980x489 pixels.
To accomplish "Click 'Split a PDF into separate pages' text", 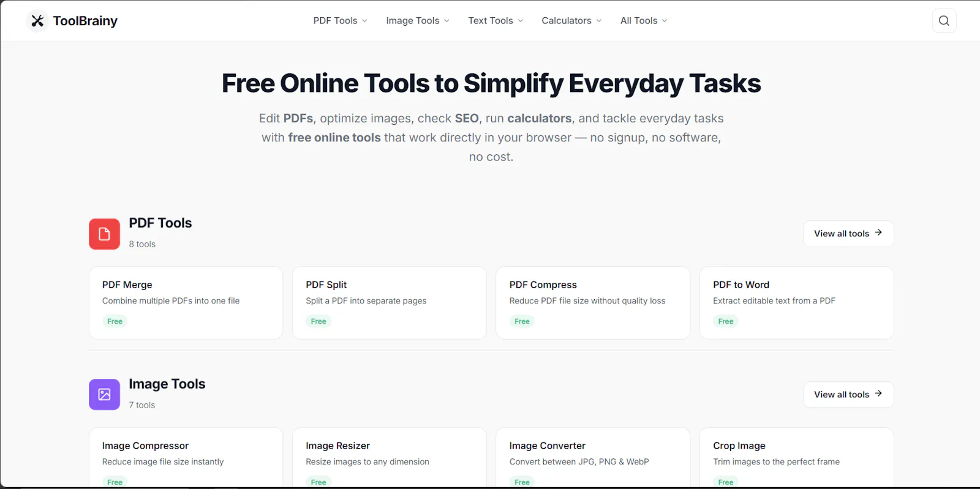I will 366,301.
